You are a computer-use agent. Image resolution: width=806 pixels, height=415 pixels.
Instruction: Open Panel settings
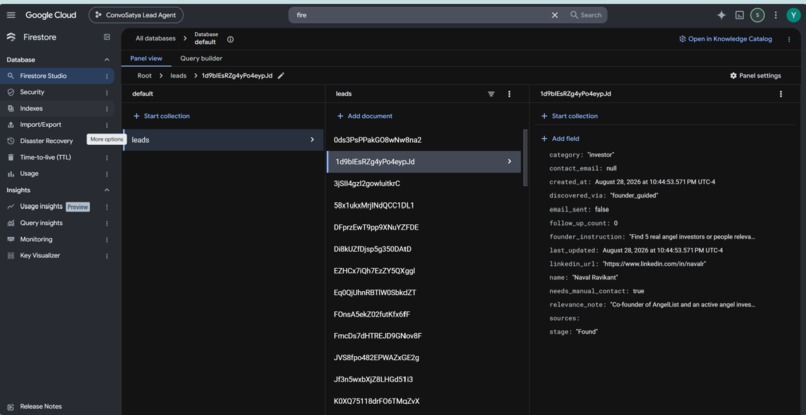tap(755, 76)
